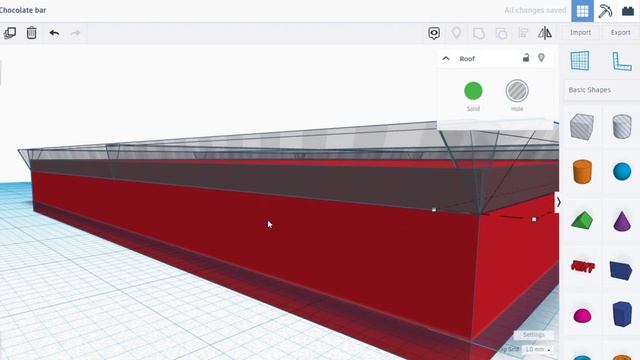Switch to 3D design grid view
The width and height of the screenshot is (640, 360).
click(x=582, y=11)
